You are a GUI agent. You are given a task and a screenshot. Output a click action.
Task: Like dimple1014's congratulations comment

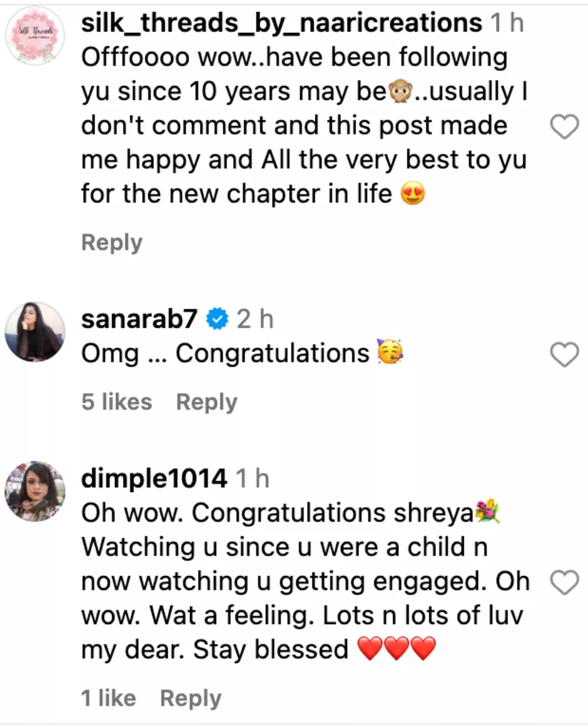(564, 583)
